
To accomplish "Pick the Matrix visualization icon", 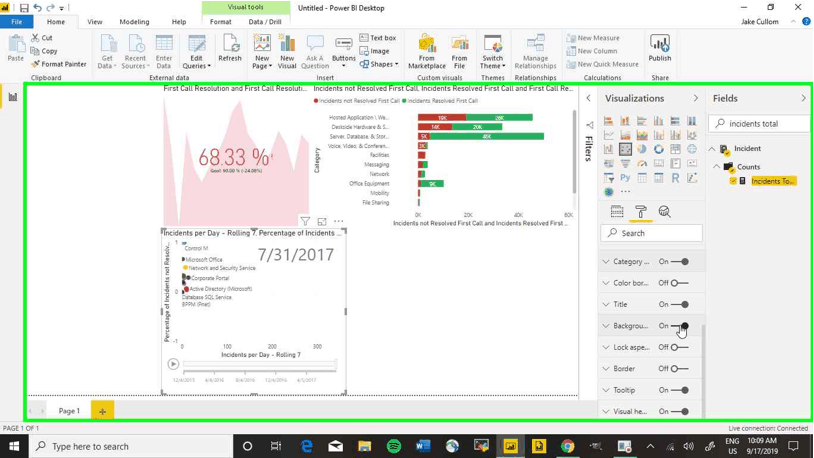I will click(658, 178).
